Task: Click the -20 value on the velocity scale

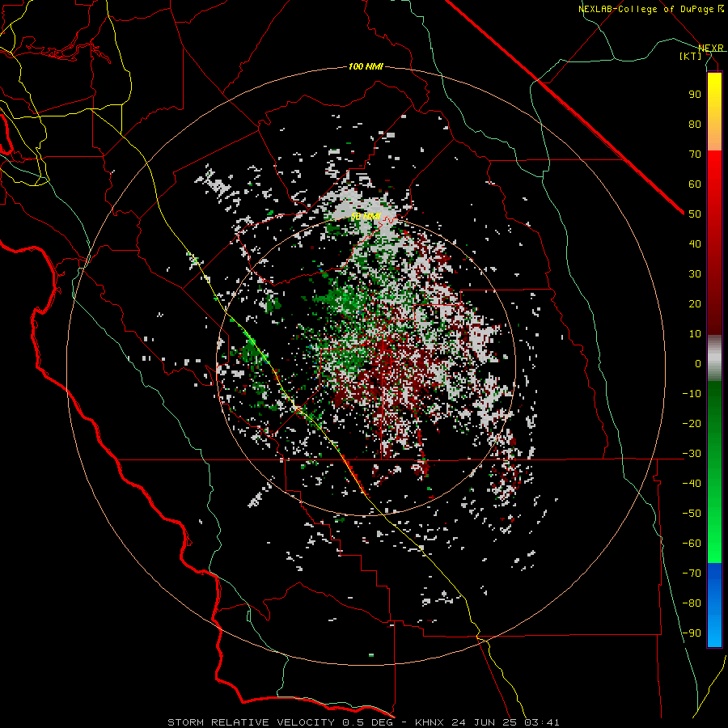Action: pyautogui.click(x=692, y=424)
